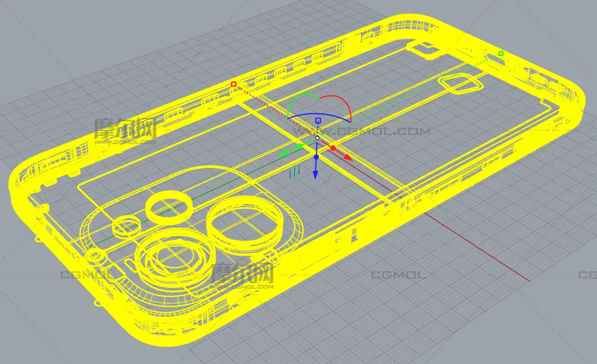
Task: Click the green dot on gumball Y axis
Action: coord(301,146)
